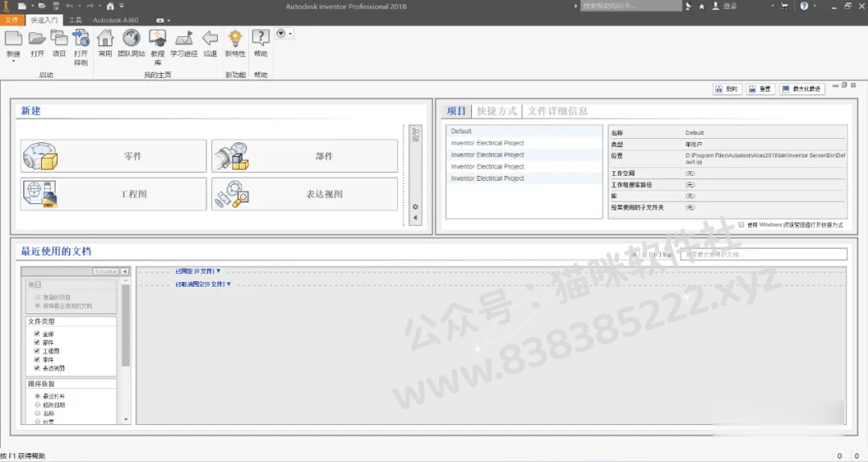The image size is (868, 462).
Task: Click the Undo arrow in quick access toolbar
Action: tap(70, 6)
